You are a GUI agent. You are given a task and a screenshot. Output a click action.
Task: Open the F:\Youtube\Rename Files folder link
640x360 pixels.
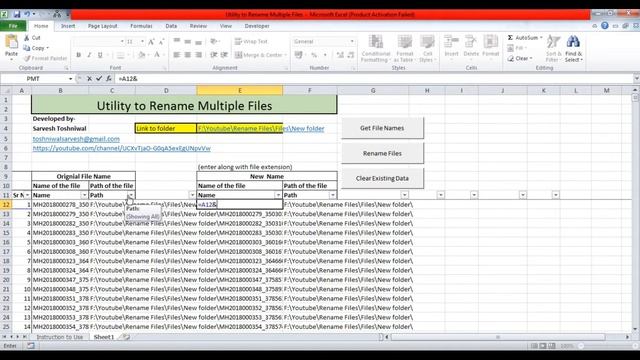[261, 129]
